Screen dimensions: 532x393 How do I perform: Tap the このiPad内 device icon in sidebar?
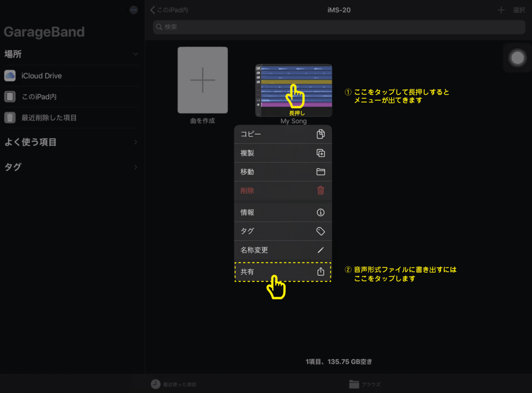point(10,97)
